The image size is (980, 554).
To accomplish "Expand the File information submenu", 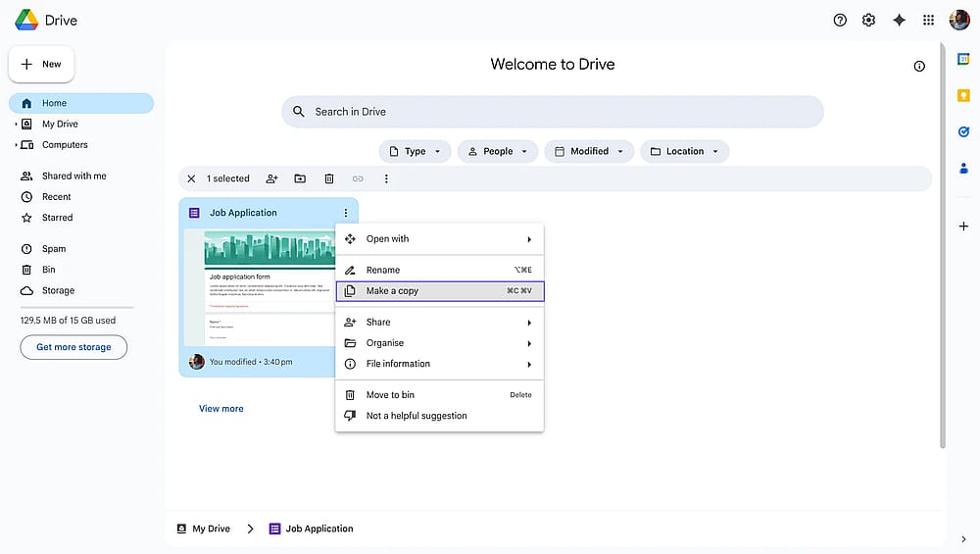I will pos(529,365).
